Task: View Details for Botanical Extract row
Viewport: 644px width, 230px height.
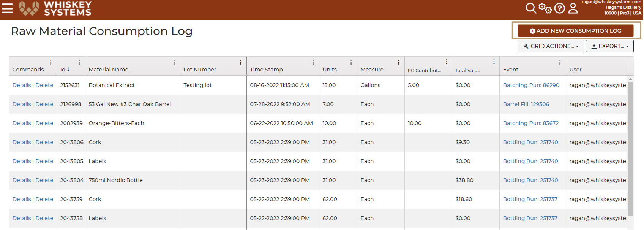Action: coord(22,85)
